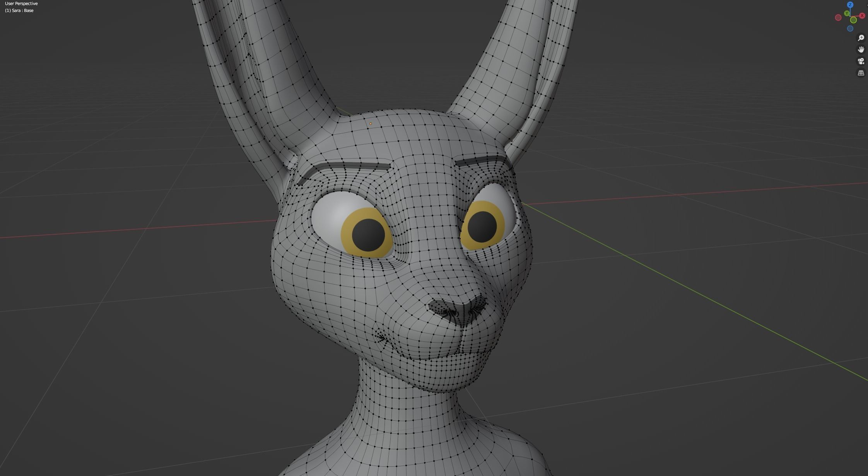Click the 'User Perspective' viewport label
Screen dimensions: 868x476
tap(21, 3)
